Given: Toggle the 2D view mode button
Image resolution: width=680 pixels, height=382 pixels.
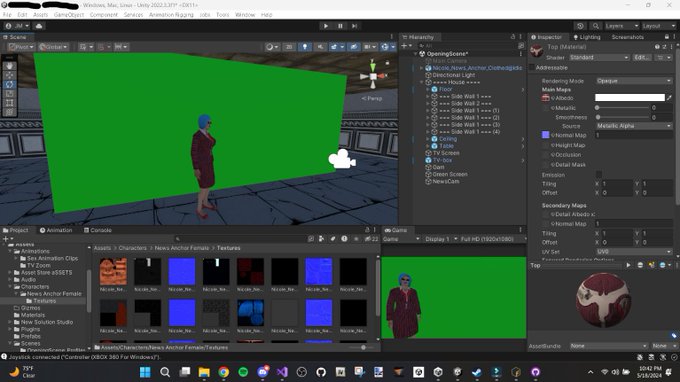Looking at the screenshot, I should click(289, 47).
